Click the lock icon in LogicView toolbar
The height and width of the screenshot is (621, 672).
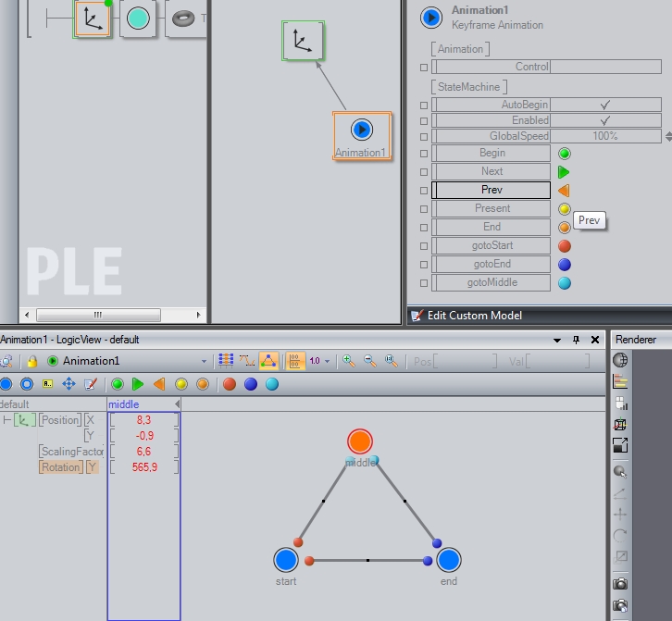[x=31, y=361]
